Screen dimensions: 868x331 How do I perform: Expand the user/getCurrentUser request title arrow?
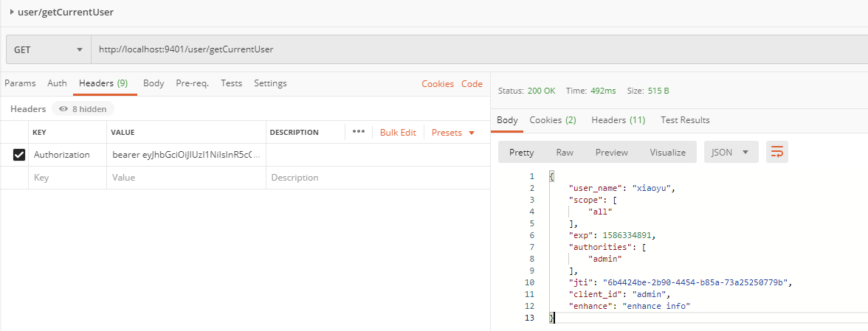(12, 12)
